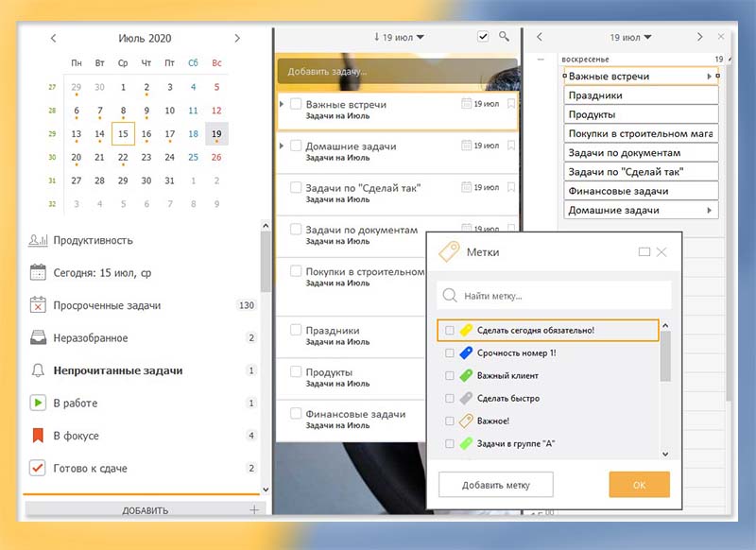The height and width of the screenshot is (550, 756).
Task: Go to next month in calendar
Action: point(237,38)
